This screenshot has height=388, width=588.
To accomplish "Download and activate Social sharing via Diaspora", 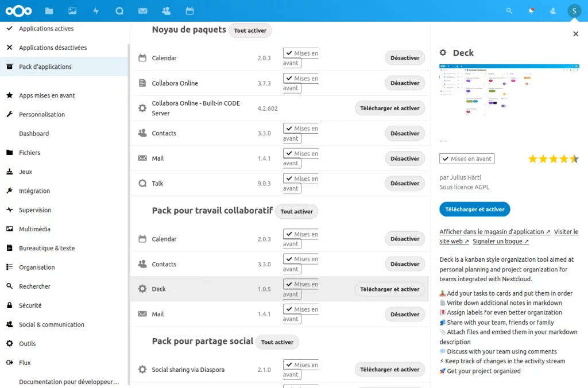I will click(x=390, y=369).
